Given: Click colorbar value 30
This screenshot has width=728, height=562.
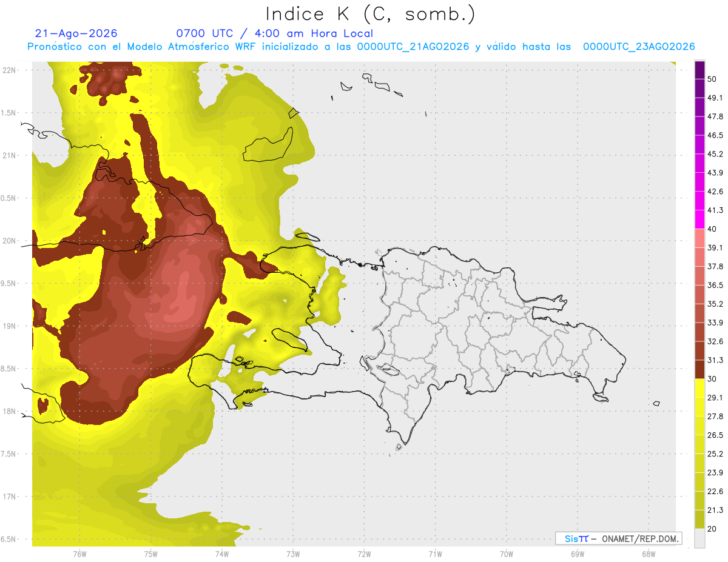Looking at the screenshot, I should pyautogui.click(x=713, y=379).
